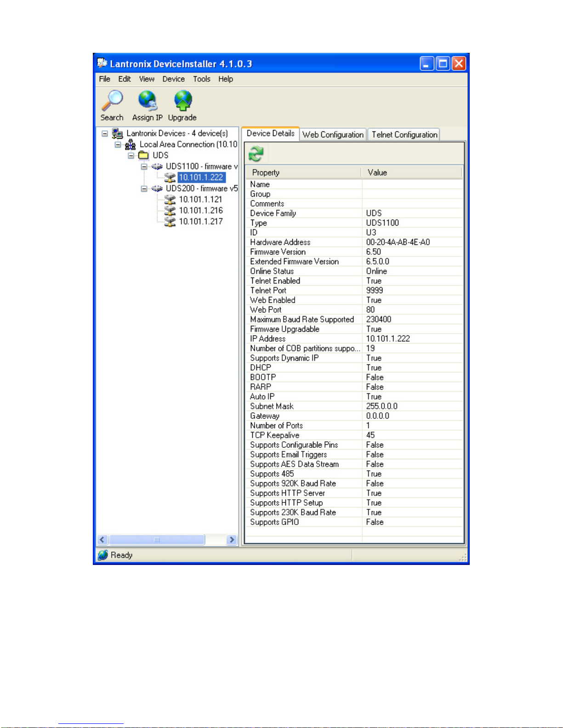Click the UDS1100 device type icon

coord(157,166)
